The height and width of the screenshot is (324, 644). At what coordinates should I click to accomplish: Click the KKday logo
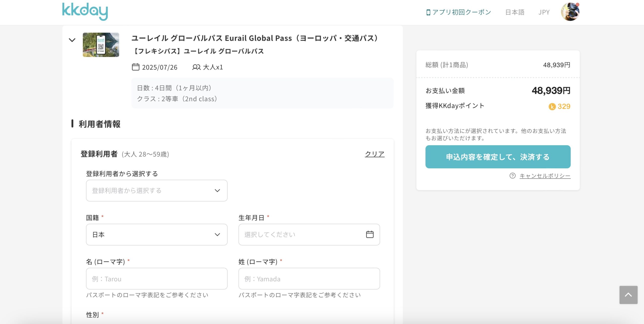(85, 12)
